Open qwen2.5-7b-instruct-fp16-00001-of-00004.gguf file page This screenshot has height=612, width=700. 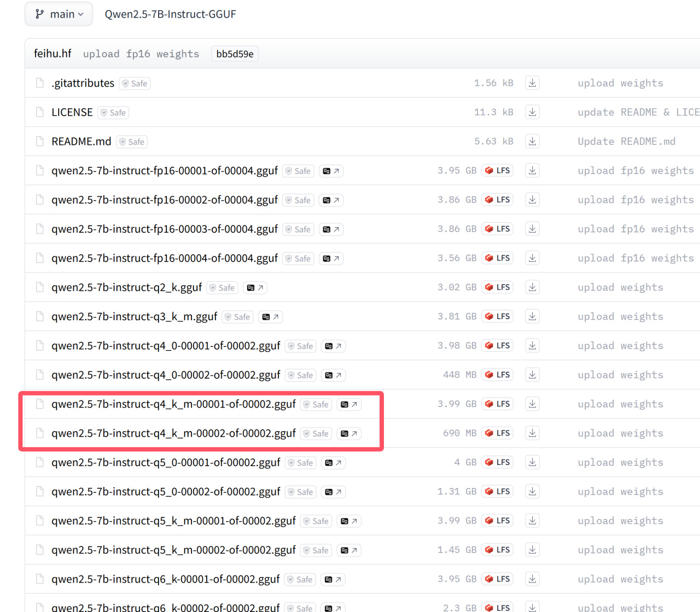(x=165, y=171)
